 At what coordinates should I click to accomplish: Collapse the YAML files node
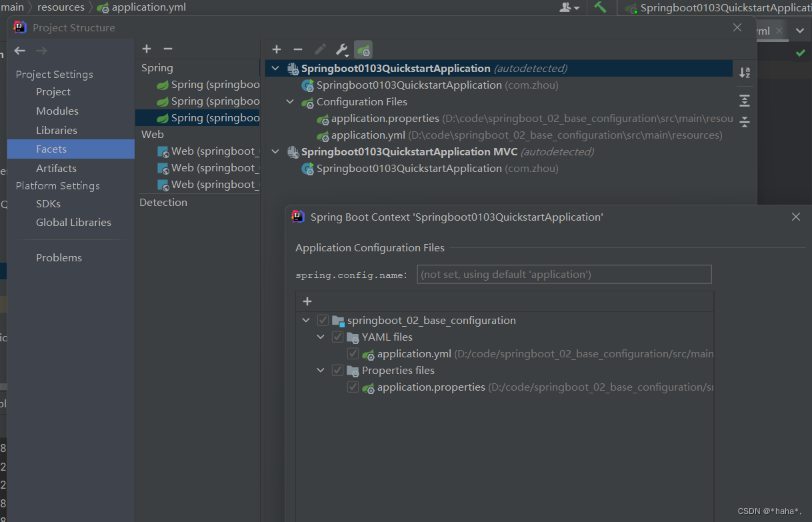click(321, 337)
